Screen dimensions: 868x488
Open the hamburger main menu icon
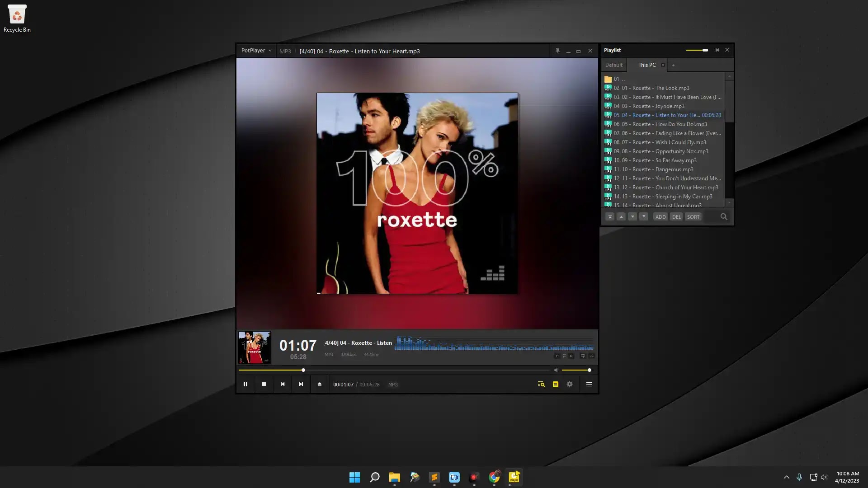point(589,385)
